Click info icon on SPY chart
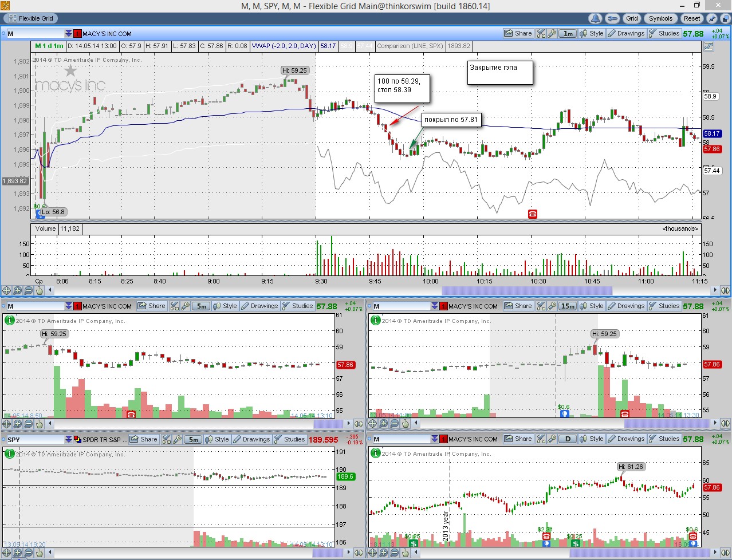Viewport: 732px width, 560px height. pyautogui.click(x=9, y=453)
